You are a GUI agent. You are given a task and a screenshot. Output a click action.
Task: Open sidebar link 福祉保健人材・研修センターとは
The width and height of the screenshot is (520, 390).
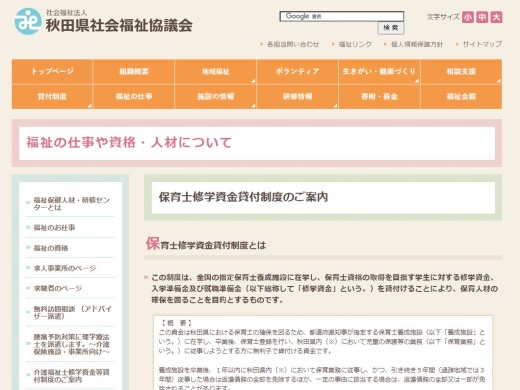71,204
